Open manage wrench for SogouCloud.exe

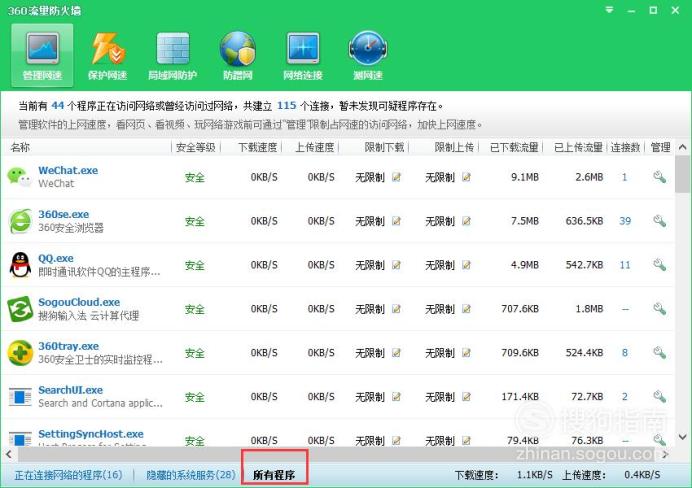tap(659, 308)
